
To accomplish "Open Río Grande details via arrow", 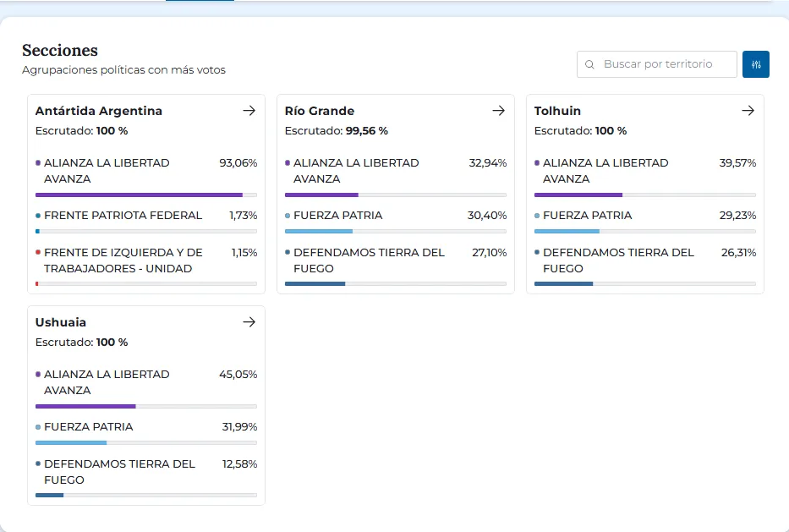I will click(498, 111).
